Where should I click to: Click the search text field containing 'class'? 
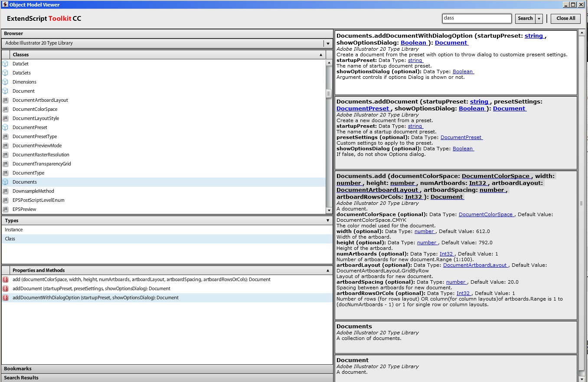477,19
